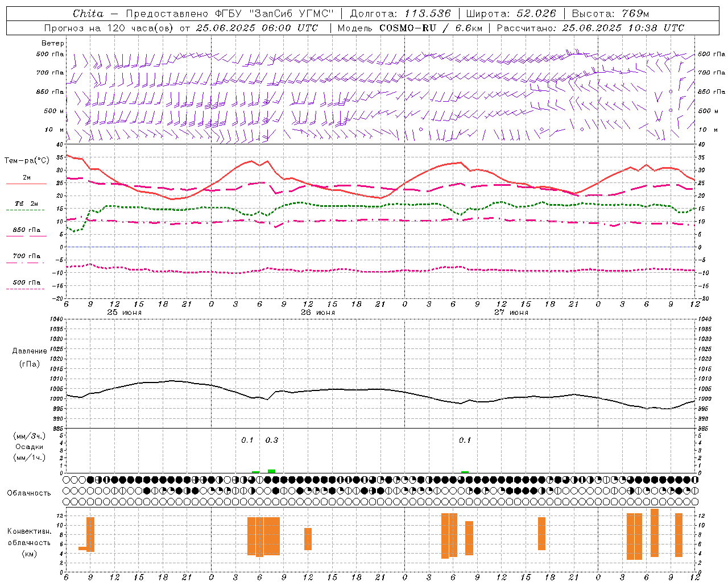Click the tallest green precipitation bar under "0.3"
This screenshot has width=728, height=582.
point(272,471)
